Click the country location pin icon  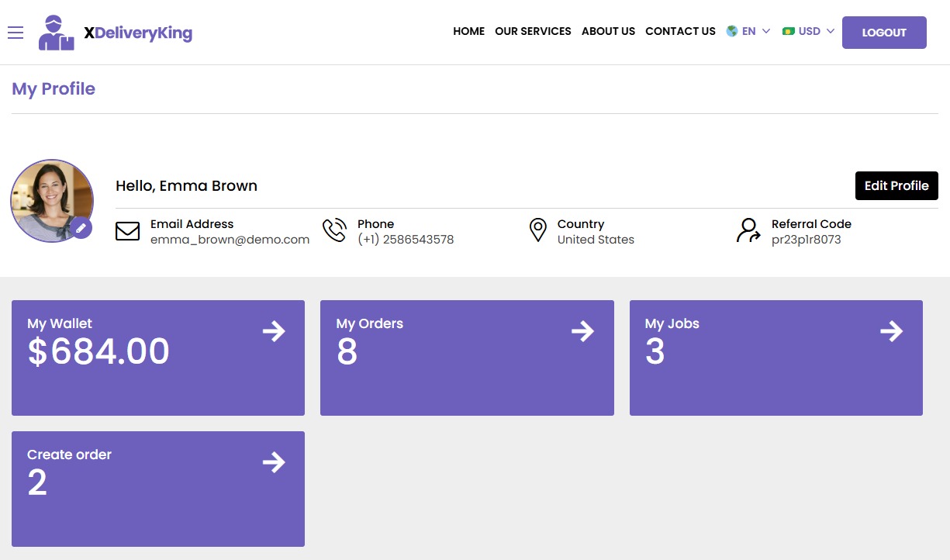coord(538,230)
